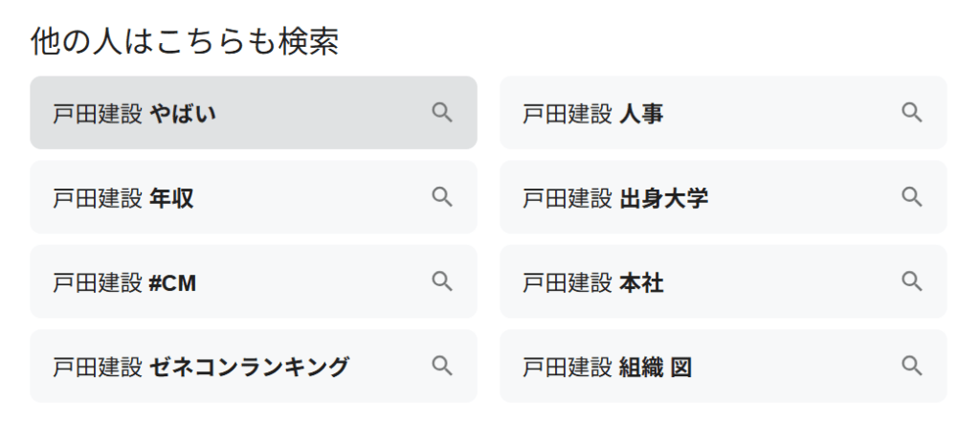The image size is (980, 427).
Task: Click bold text やばい in first suggestion
Action: click(183, 114)
